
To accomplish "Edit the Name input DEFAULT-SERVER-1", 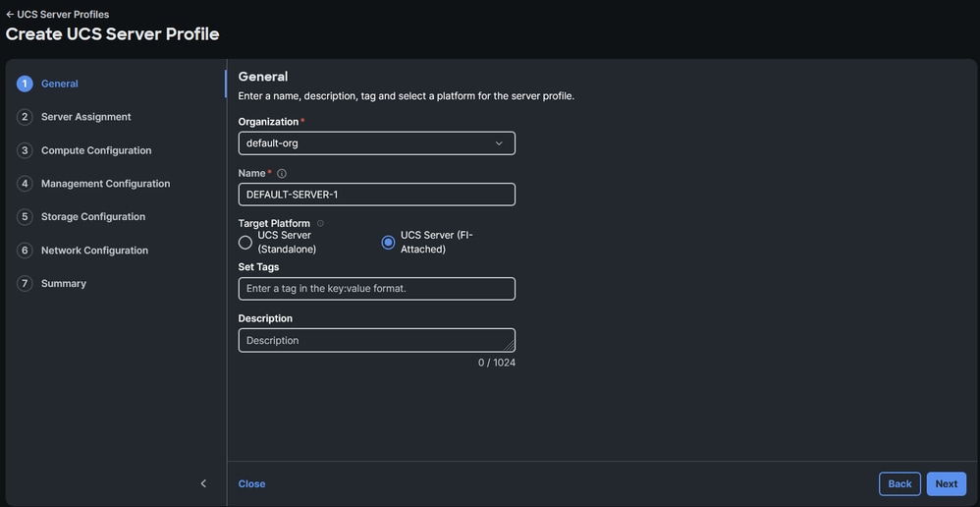I will point(377,195).
